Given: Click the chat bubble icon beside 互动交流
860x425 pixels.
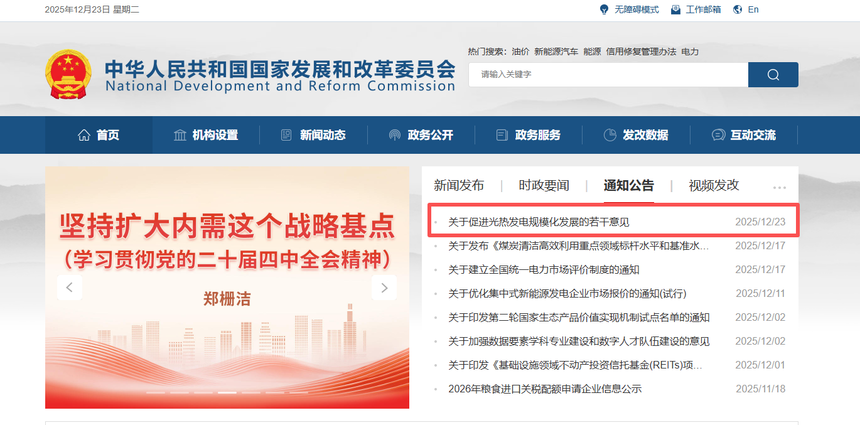Looking at the screenshot, I should click(717, 135).
